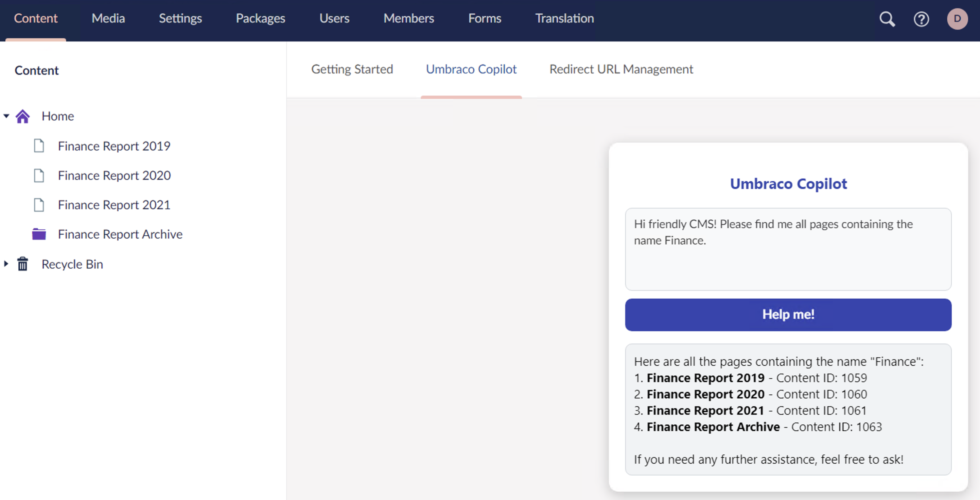The height and width of the screenshot is (500, 980).
Task: Open the Settings section
Action: (x=180, y=18)
